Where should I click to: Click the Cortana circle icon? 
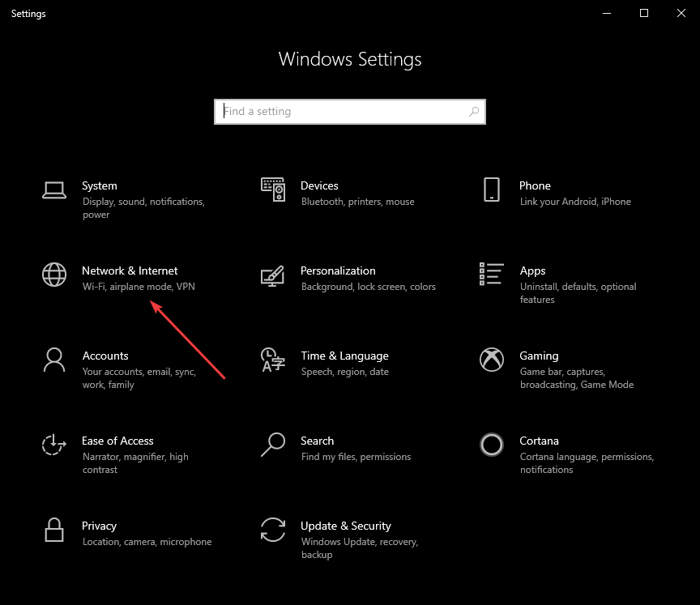pyautogui.click(x=492, y=445)
